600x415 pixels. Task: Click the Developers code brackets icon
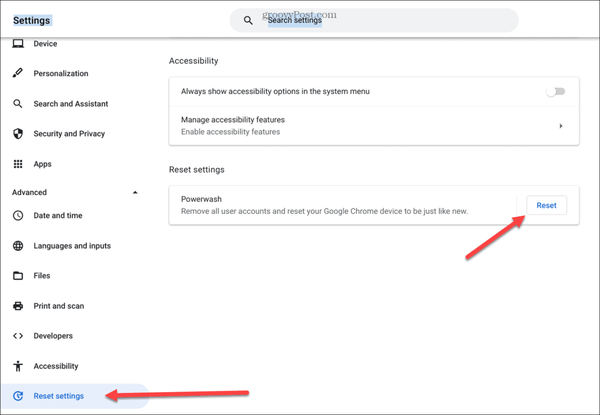(18, 336)
